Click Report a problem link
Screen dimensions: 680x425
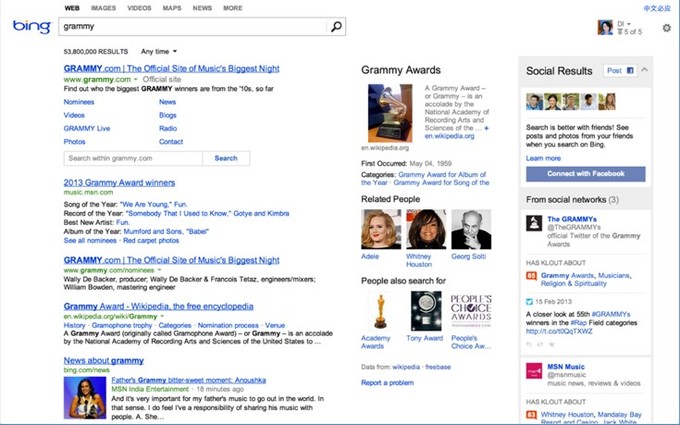(387, 382)
